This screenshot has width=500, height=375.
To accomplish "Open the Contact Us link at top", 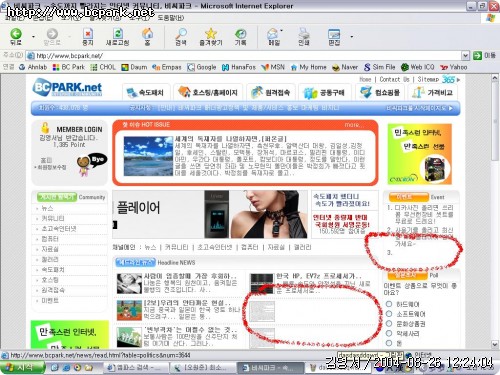I will pos(394,79).
